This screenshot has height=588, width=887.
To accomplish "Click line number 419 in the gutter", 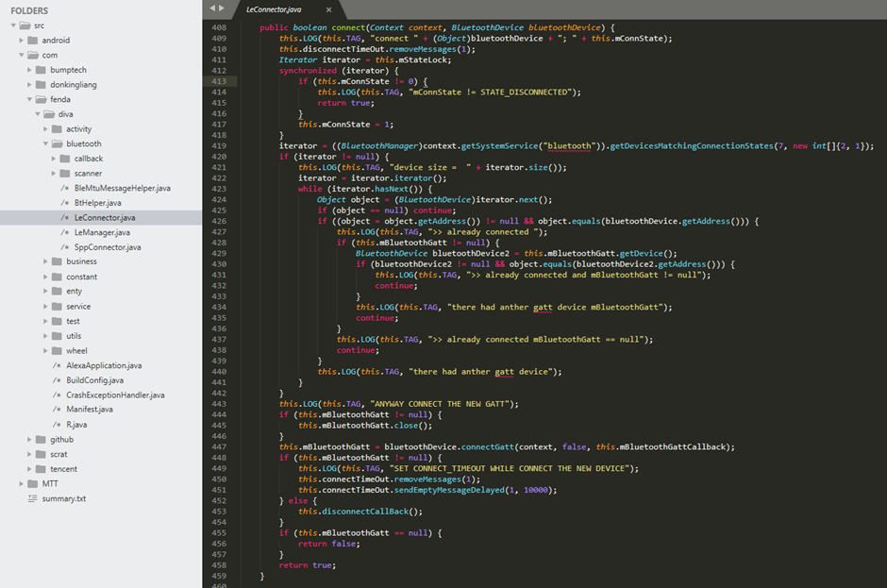I will point(219,146).
